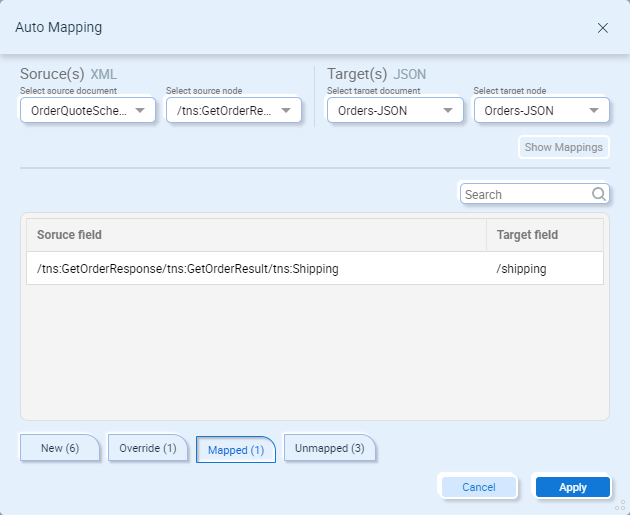The image size is (630, 515).
Task: Open the target node Orders-JSON dropdown
Action: (542, 110)
